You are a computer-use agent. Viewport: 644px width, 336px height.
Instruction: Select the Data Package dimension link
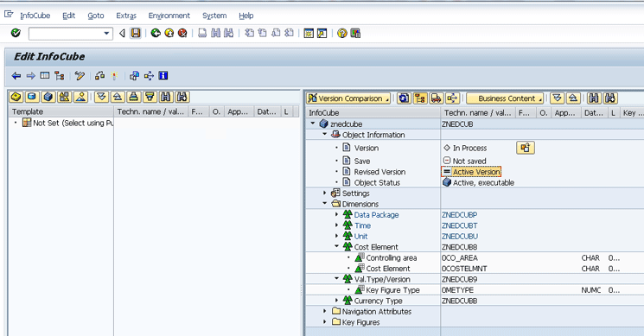pos(376,214)
